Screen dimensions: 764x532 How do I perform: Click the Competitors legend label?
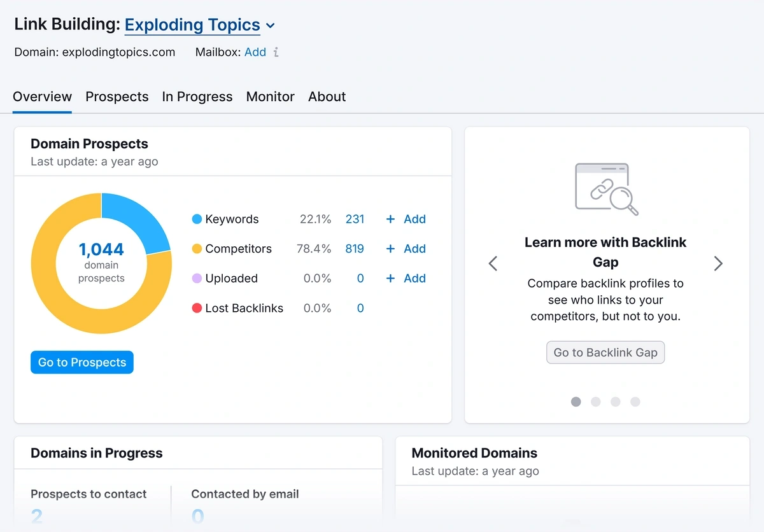tap(238, 249)
